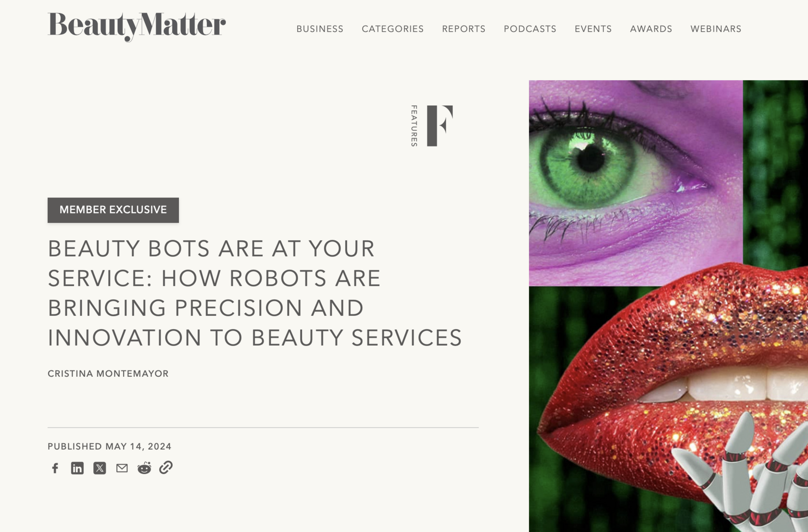Click the Beauty Bots article headline
Image resolution: width=808 pixels, height=532 pixels.
pos(255,293)
